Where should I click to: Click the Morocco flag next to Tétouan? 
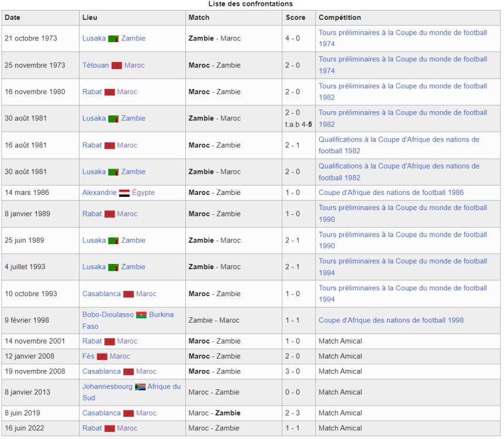(x=116, y=66)
